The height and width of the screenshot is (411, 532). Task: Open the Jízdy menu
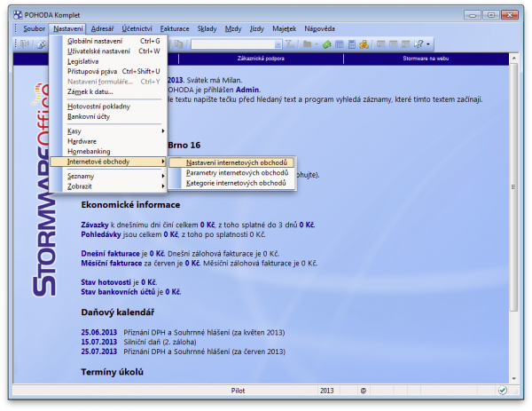(x=257, y=29)
